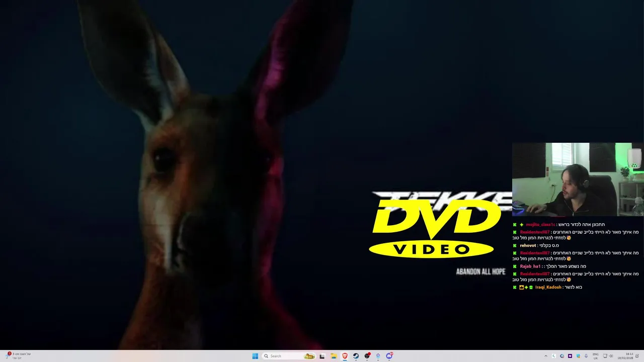Open the network settings tray icon
The image size is (644, 362).
[605, 356]
